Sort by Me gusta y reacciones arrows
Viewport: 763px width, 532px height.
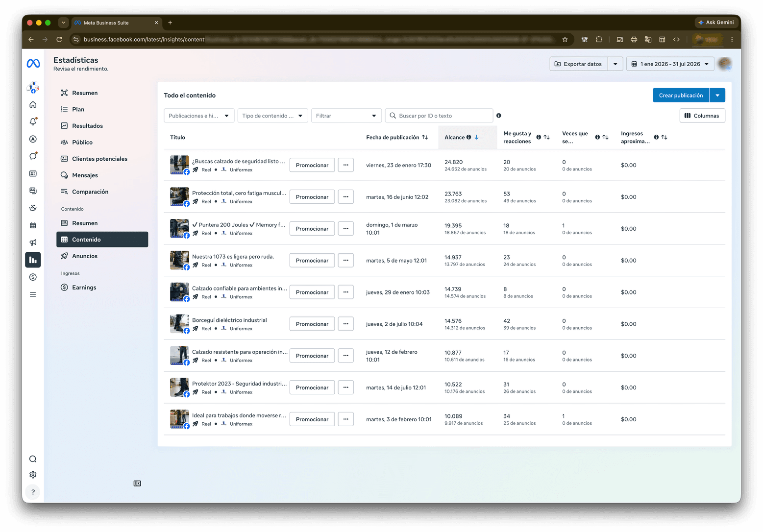tap(546, 137)
